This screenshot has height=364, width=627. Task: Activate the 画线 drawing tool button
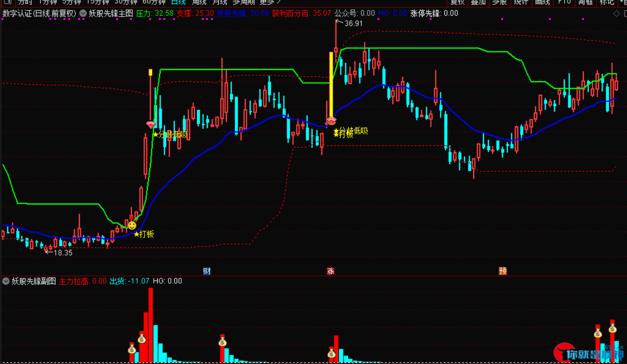(542, 2)
